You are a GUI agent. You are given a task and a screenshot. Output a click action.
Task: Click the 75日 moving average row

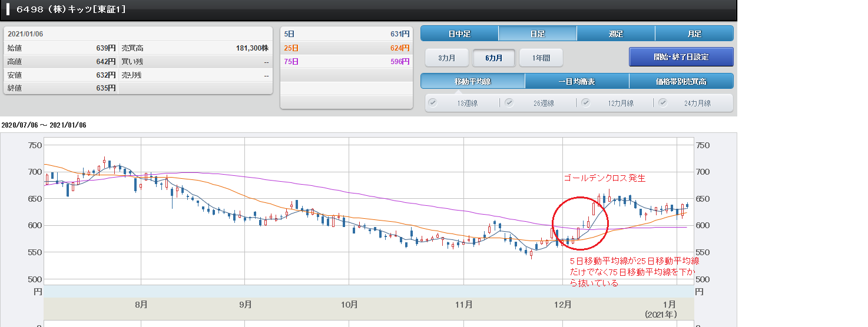click(x=346, y=61)
